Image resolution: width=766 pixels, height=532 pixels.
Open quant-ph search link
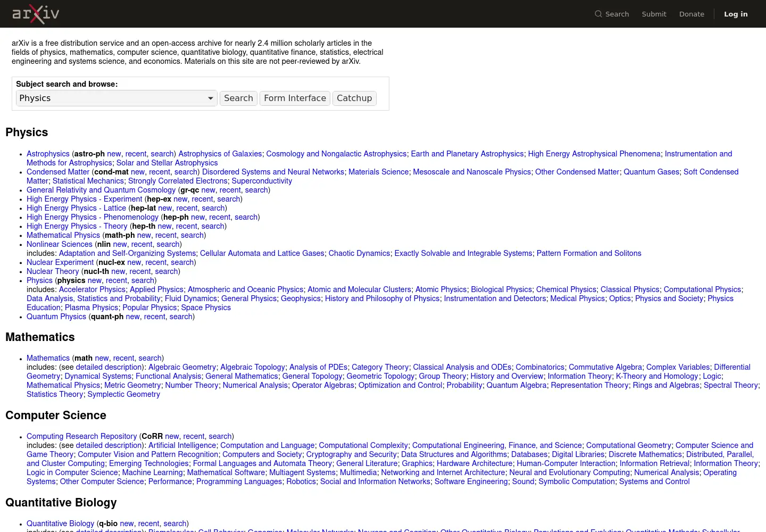pos(181,317)
